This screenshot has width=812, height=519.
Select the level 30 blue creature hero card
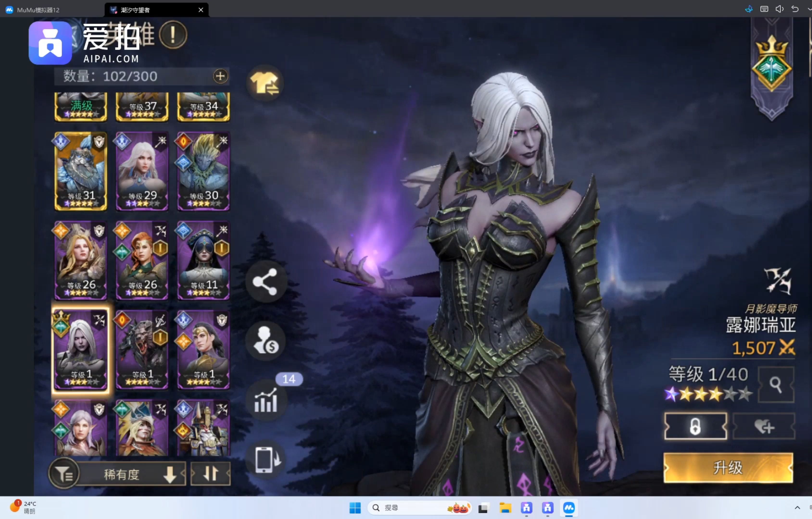tap(203, 171)
